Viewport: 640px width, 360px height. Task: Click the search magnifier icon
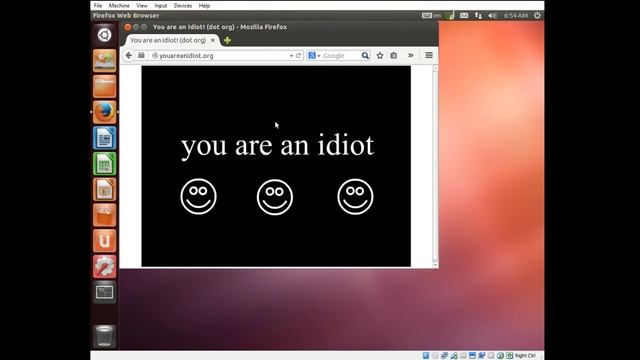point(365,55)
